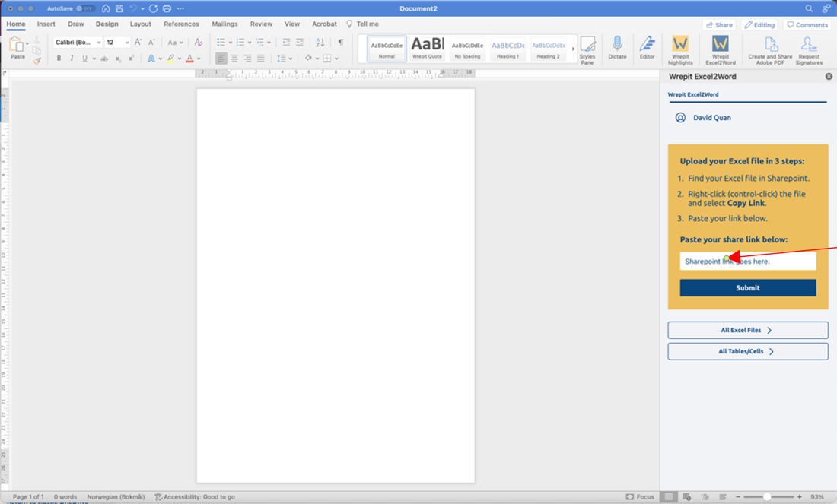837x504 pixels.
Task: Clear all formatting icon
Action: coord(198,42)
